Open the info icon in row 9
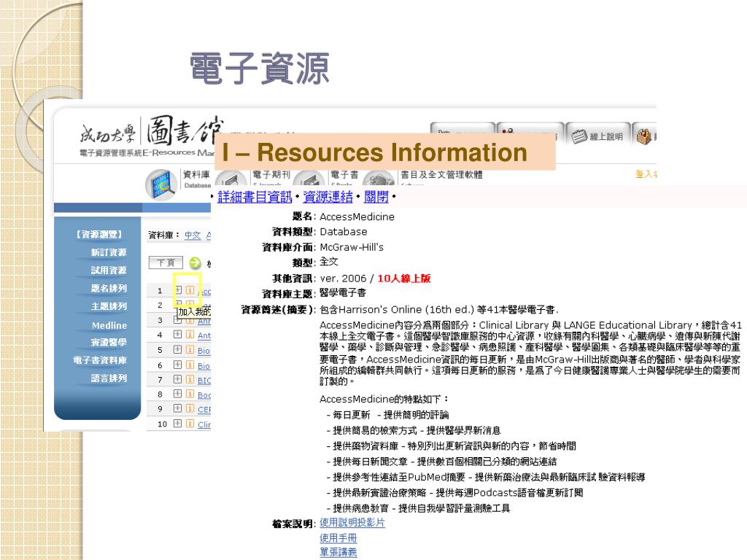747x560 pixels. pos(190,408)
